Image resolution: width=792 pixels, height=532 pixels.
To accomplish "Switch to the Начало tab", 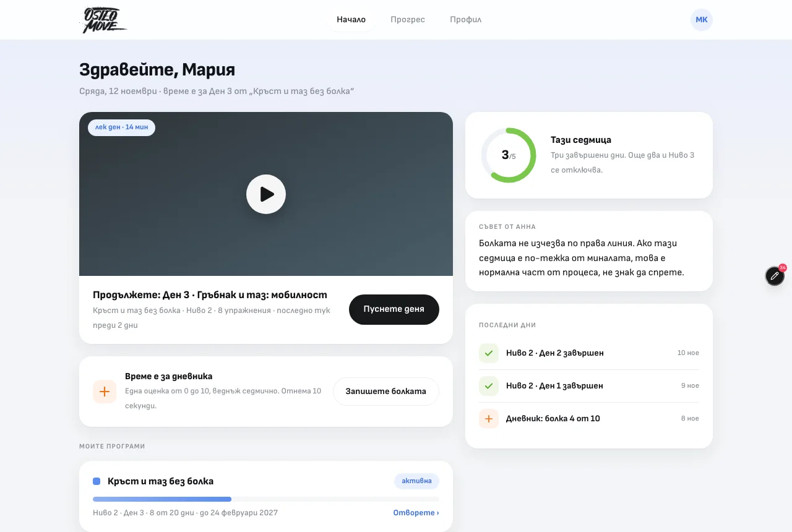I will [351, 20].
